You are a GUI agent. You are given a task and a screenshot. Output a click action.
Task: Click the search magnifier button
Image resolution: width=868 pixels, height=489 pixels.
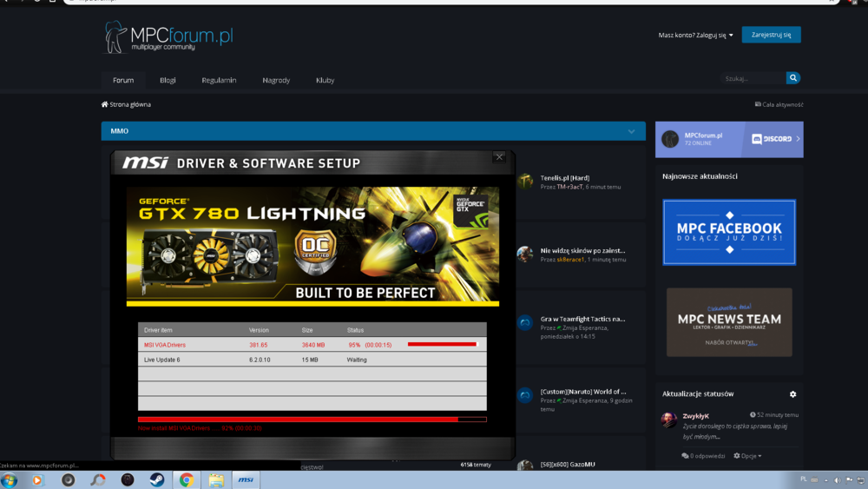[x=792, y=78]
